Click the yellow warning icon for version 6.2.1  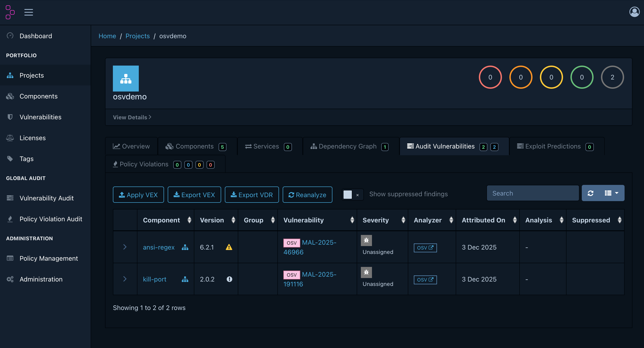229,247
